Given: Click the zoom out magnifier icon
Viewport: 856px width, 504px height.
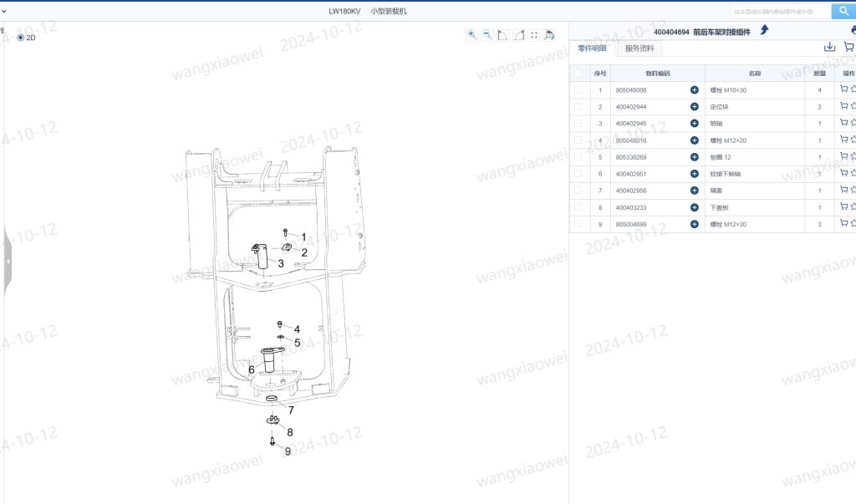Looking at the screenshot, I should 487,35.
